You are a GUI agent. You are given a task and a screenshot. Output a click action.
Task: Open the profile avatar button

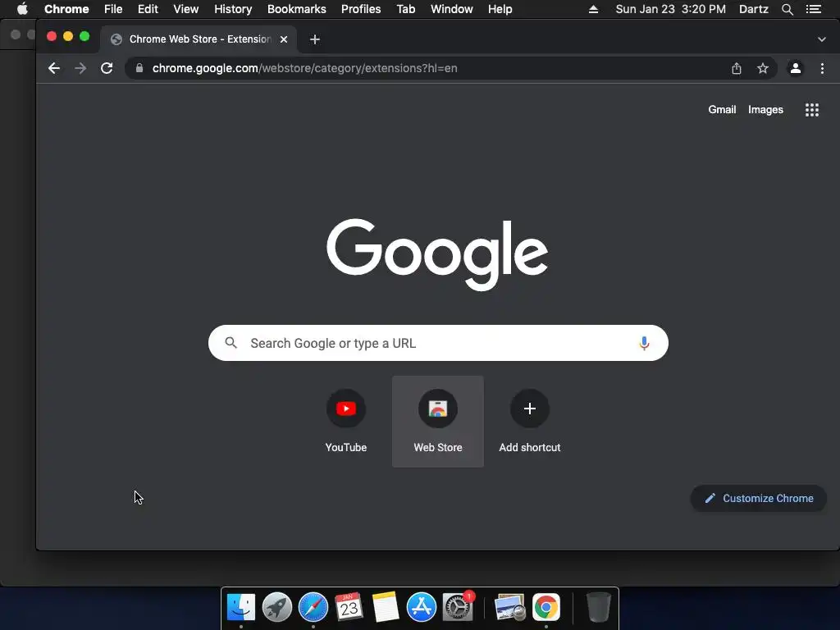796,68
